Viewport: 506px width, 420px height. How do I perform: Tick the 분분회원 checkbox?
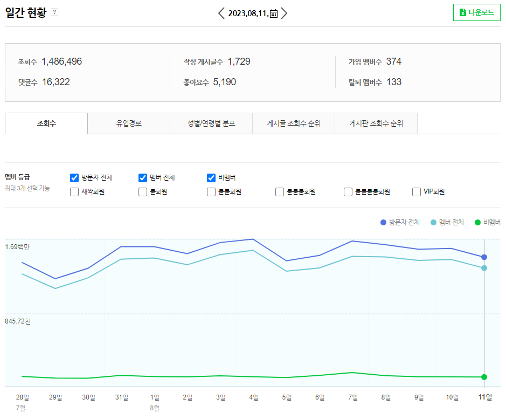tap(211, 192)
